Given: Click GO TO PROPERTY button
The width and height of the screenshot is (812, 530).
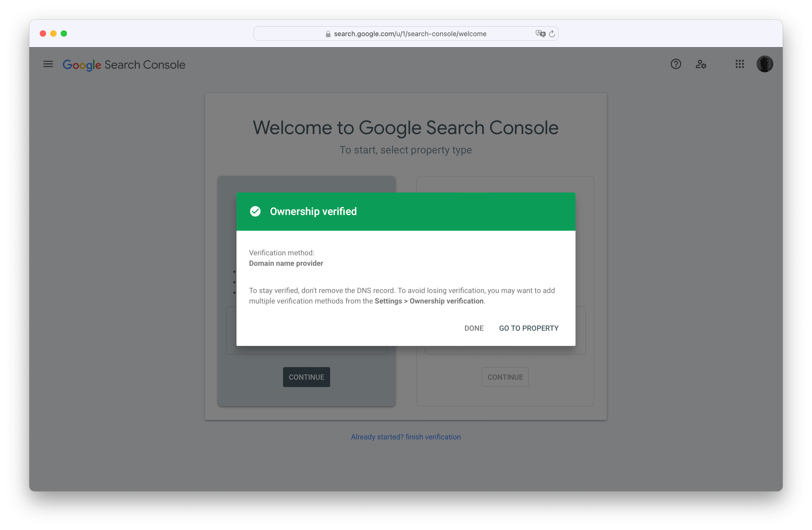Looking at the screenshot, I should (x=528, y=328).
